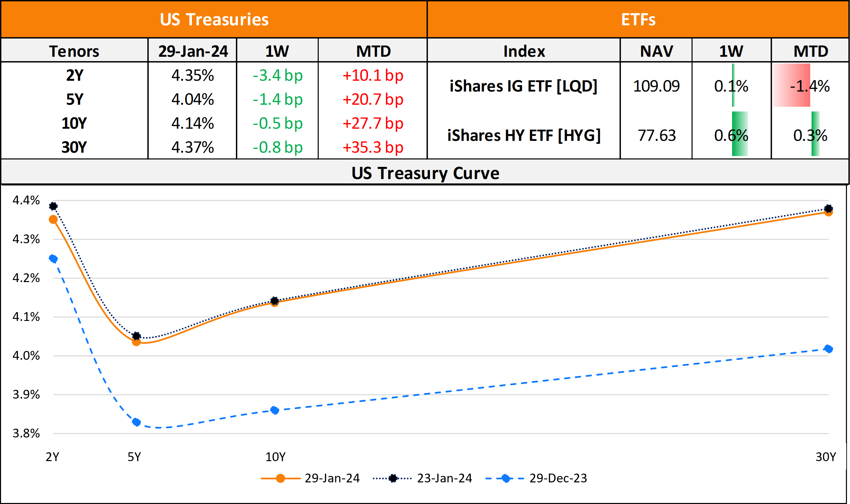The image size is (850, 504).
Task: Select the Tenors column header
Action: pyautogui.click(x=74, y=51)
